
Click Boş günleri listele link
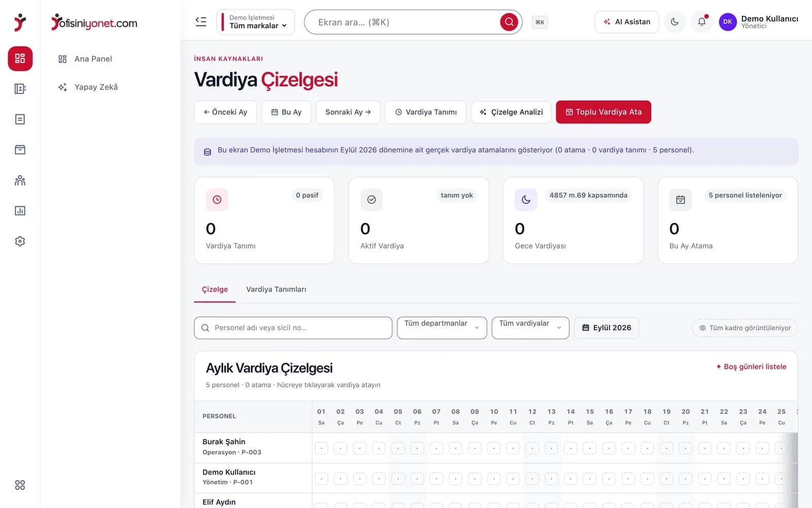(751, 366)
